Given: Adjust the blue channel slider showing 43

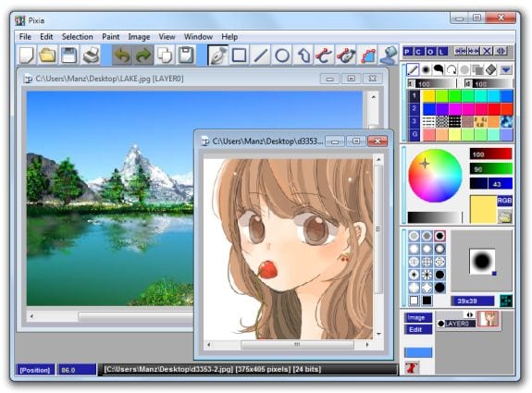Looking at the screenshot, I should (x=491, y=184).
